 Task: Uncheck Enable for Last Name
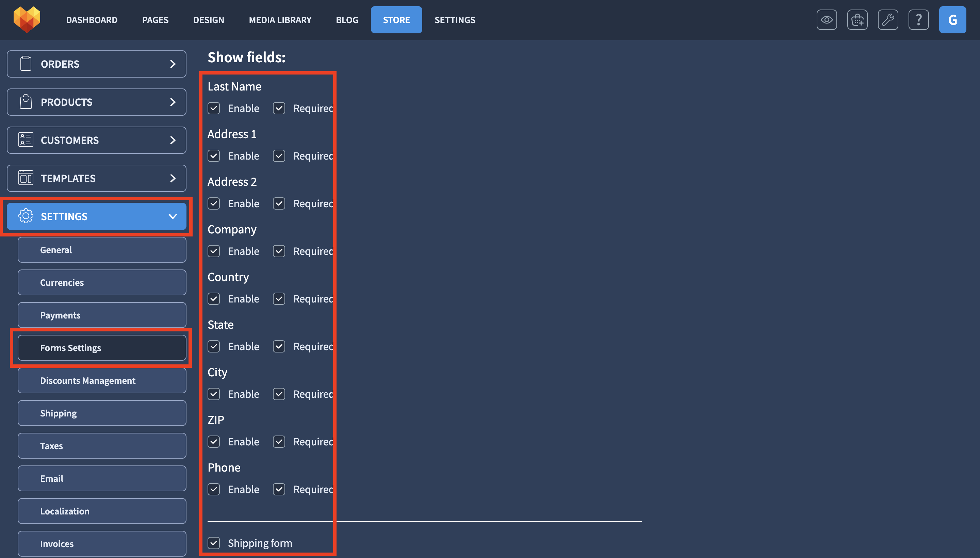click(x=214, y=109)
